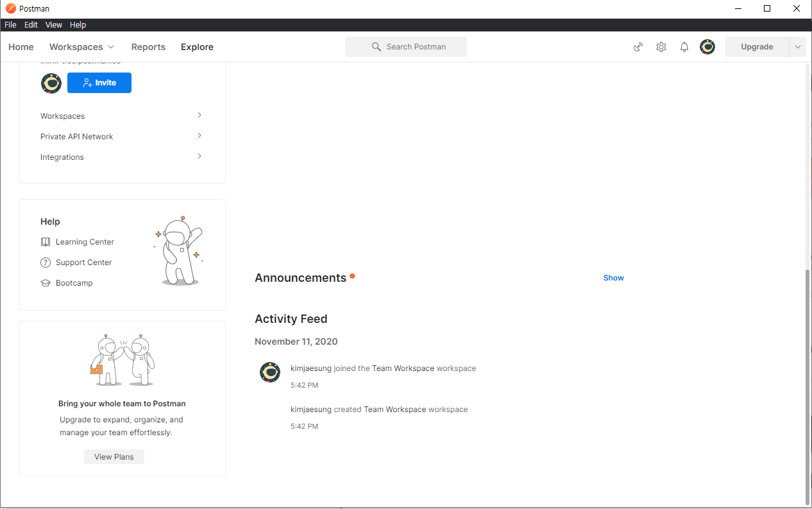This screenshot has width=812, height=509.
Task: Show the Announcements section
Action: point(613,278)
